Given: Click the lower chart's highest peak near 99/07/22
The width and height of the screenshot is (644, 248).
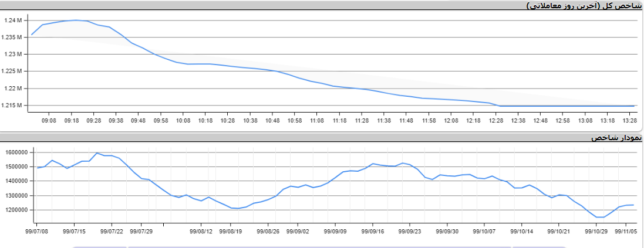Looking at the screenshot, I should 97,153.
